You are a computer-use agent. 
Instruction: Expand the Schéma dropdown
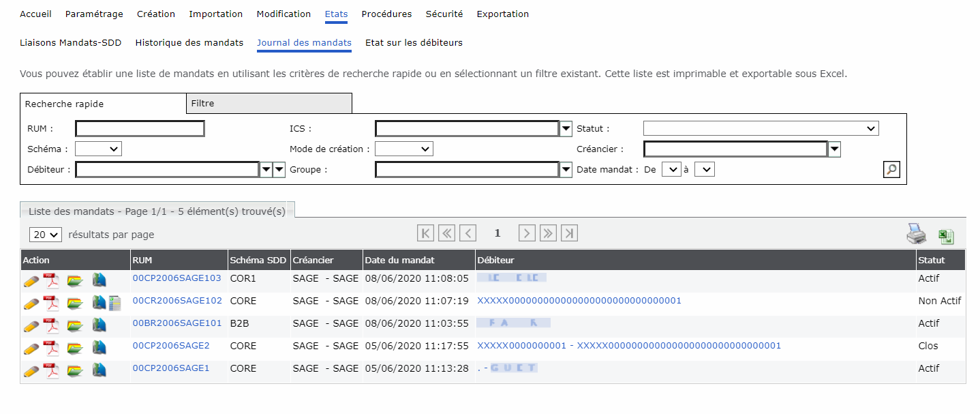(x=98, y=149)
